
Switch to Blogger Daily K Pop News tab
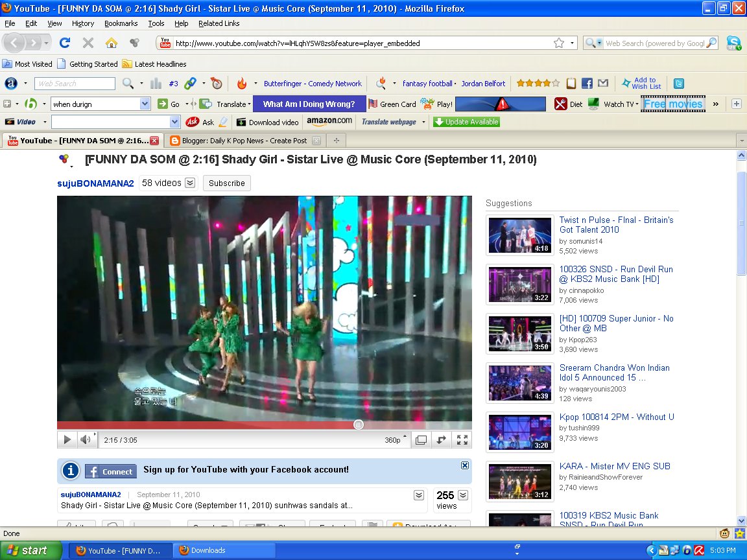click(x=244, y=141)
